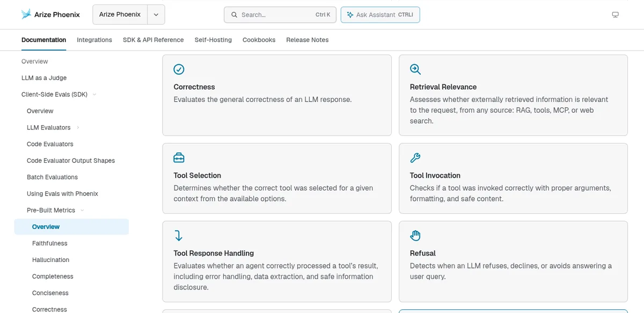Image resolution: width=644 pixels, height=313 pixels.
Task: Click the Correctness checkmark circle icon
Action: [x=179, y=69]
